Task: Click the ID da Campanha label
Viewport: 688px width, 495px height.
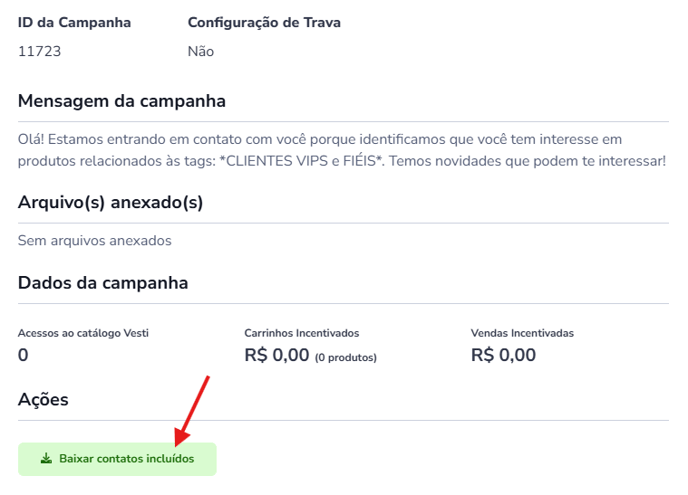Action: (74, 22)
